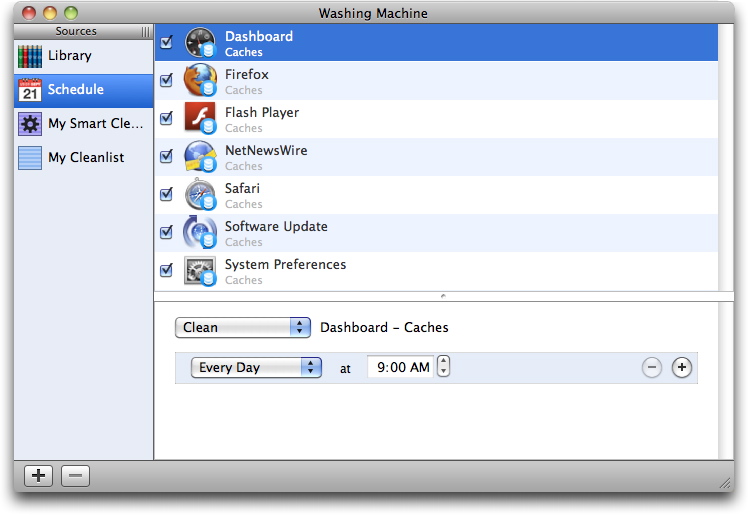Click the Dashboard gauge app icon
Image resolution: width=748 pixels, height=515 pixels.
click(x=200, y=42)
